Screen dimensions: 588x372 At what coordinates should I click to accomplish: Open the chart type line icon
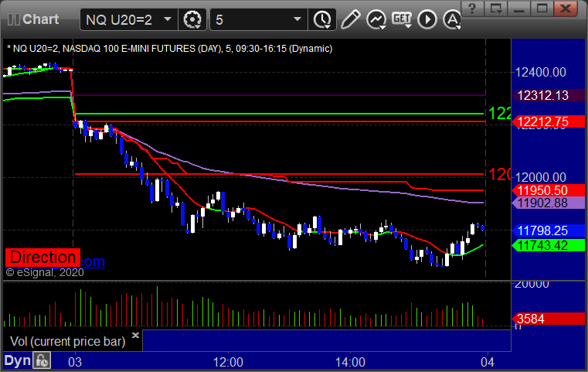coord(376,19)
